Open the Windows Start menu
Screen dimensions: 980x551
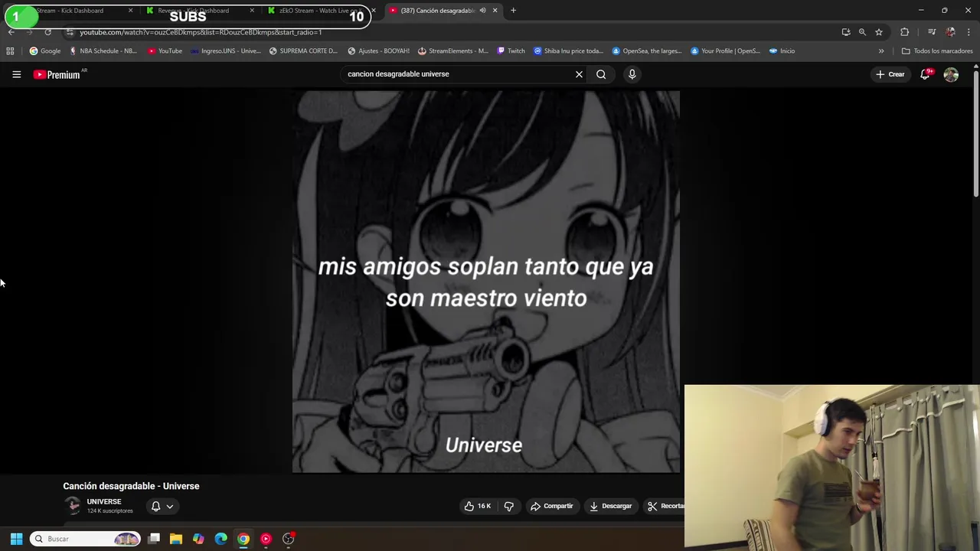pyautogui.click(x=16, y=539)
